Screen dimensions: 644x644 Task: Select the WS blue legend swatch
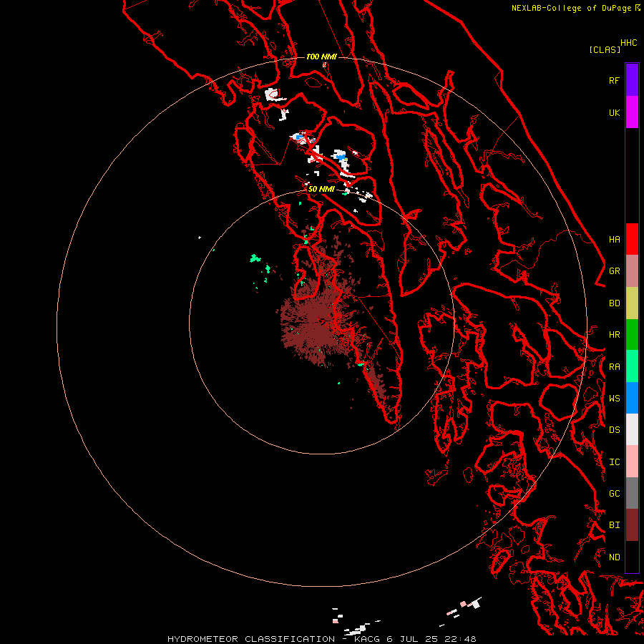pyautogui.click(x=632, y=398)
